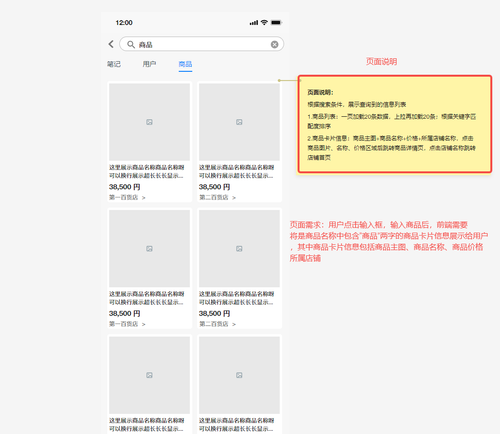The width and height of the screenshot is (500, 434).
Task: Click the chevron after topmost 第二百货店
Action: point(234,198)
